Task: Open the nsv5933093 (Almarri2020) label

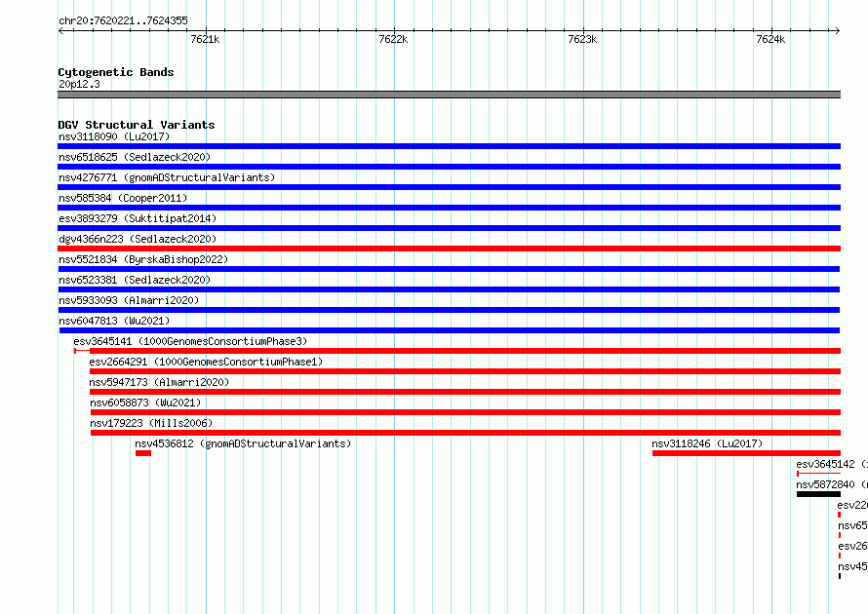Action: click(x=129, y=300)
